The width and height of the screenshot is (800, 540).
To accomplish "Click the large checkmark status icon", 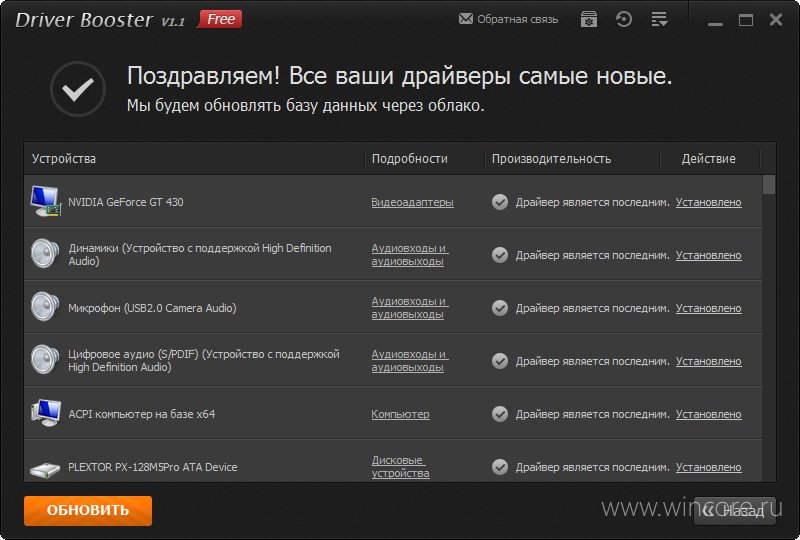I will (78, 89).
